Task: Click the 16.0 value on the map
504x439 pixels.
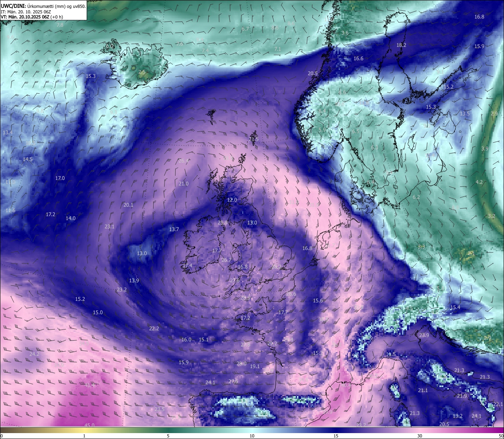Action: [x=186, y=339]
